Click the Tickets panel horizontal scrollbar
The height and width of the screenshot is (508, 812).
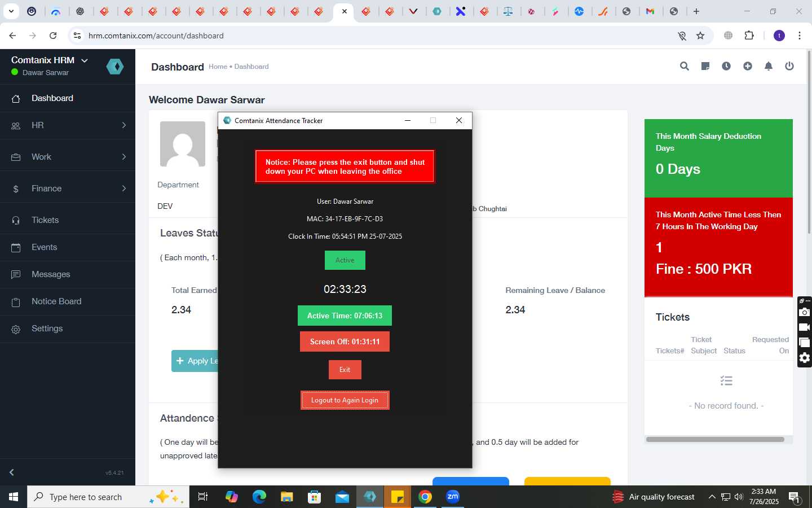pos(715,439)
